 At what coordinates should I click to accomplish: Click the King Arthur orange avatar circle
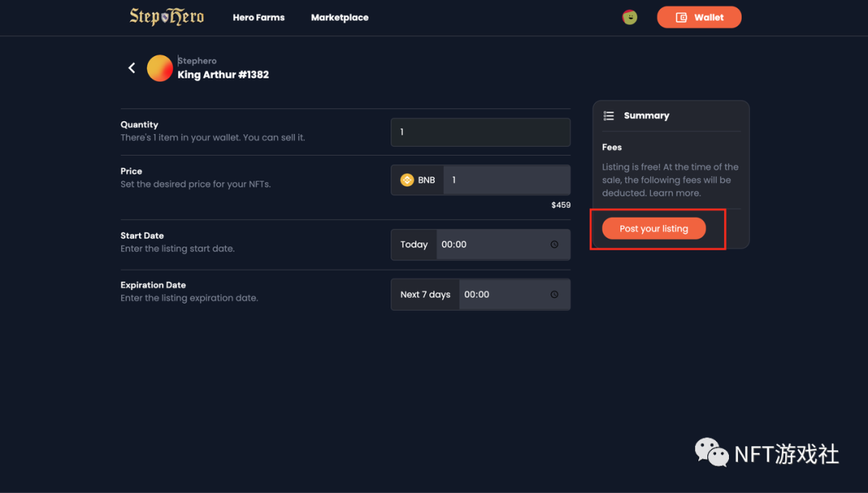tap(160, 68)
